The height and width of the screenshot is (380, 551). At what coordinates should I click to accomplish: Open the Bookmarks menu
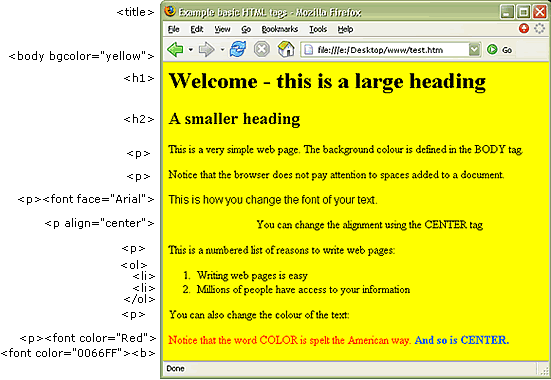pos(279,29)
